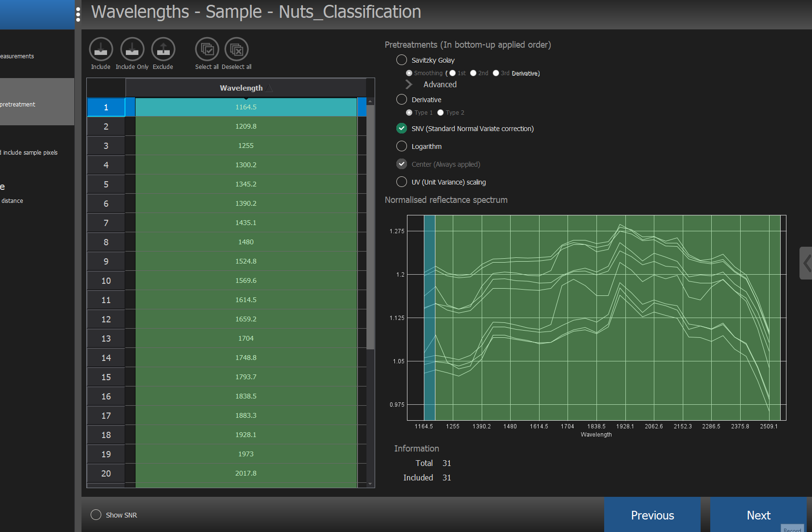Select the Include Only icon
Image resolution: width=812 pixels, height=532 pixels.
point(132,50)
